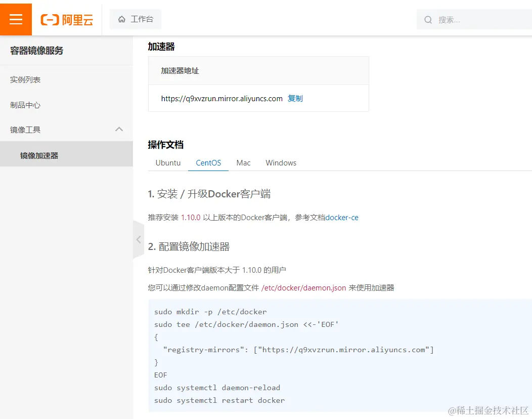Select 镜像加速器 sidebar item
532x419 pixels.
tap(67, 154)
